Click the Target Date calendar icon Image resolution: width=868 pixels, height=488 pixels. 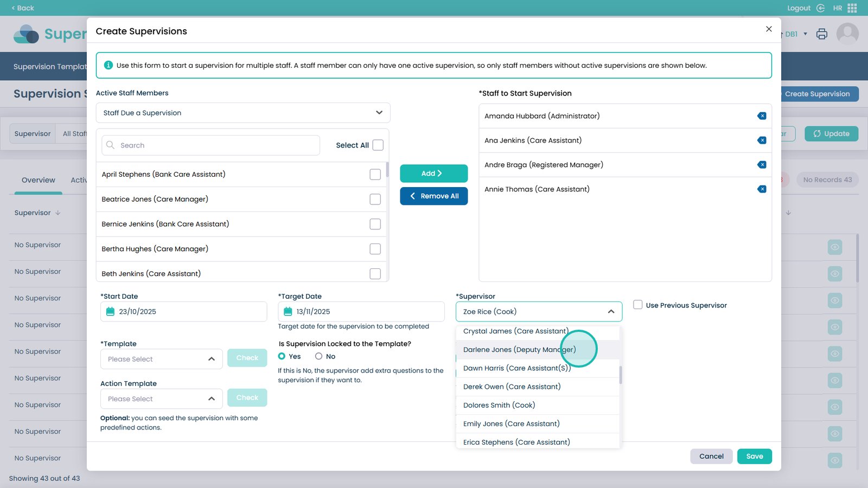coord(288,312)
